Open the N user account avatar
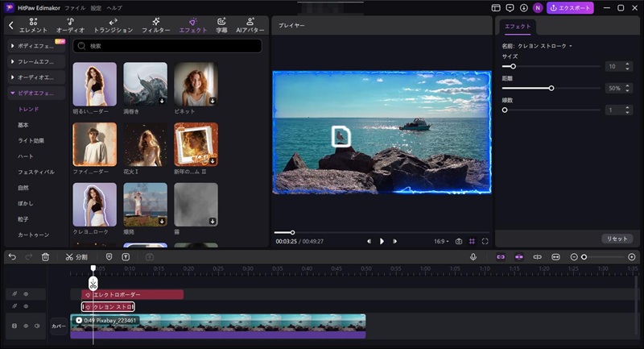The height and width of the screenshot is (349, 644). tap(538, 8)
